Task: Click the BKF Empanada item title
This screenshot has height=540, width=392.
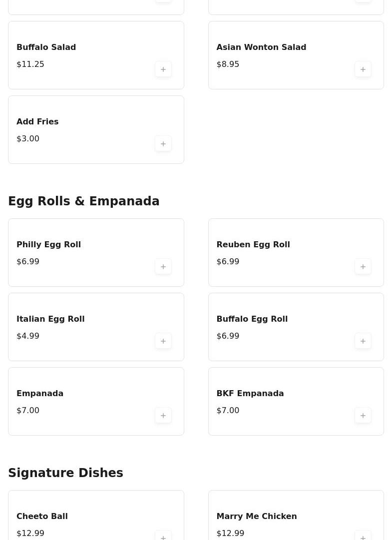Action: point(250,394)
